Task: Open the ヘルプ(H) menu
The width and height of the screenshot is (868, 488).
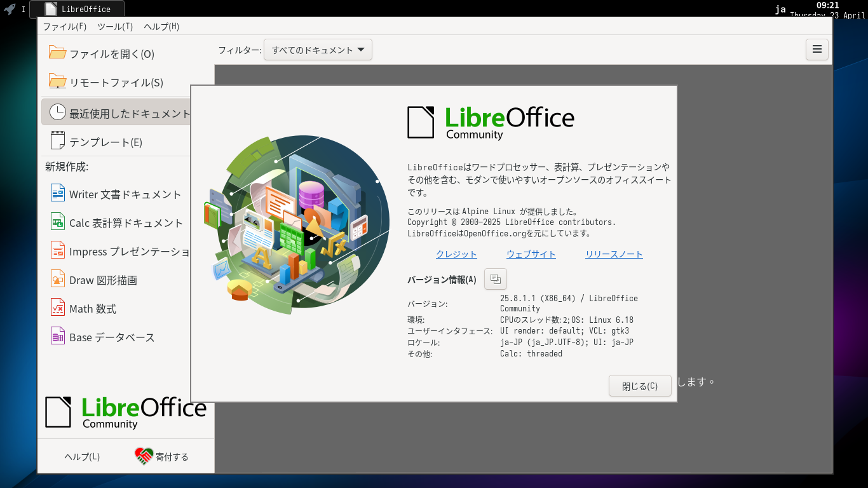Action: 161,27
